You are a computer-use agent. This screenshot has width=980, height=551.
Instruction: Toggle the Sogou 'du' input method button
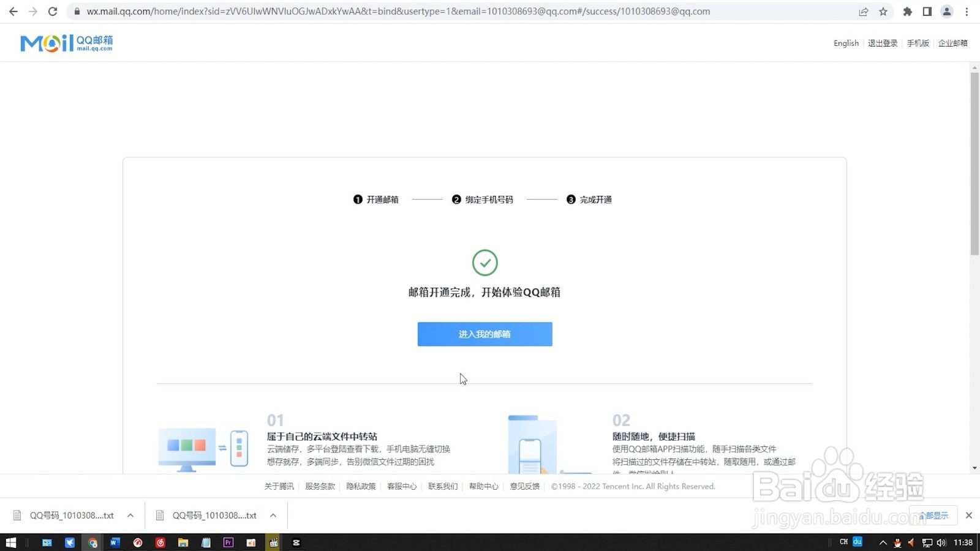coord(857,542)
